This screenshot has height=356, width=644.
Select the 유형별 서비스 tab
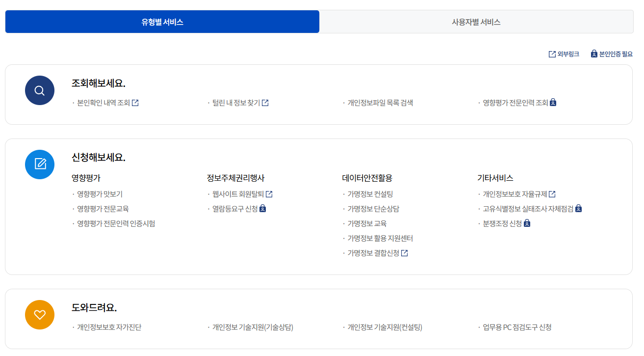click(162, 21)
